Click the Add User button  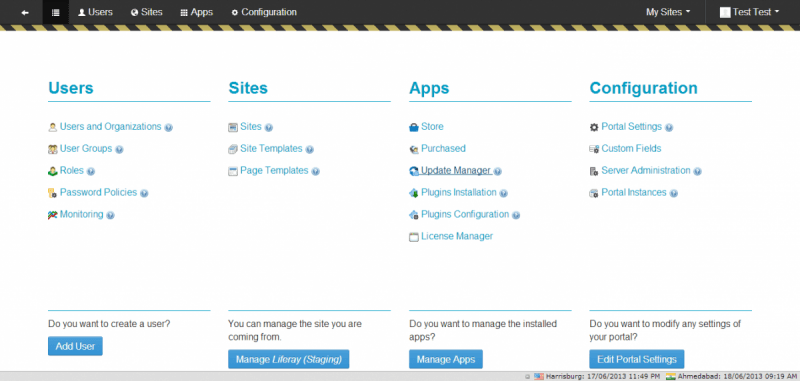pos(76,346)
